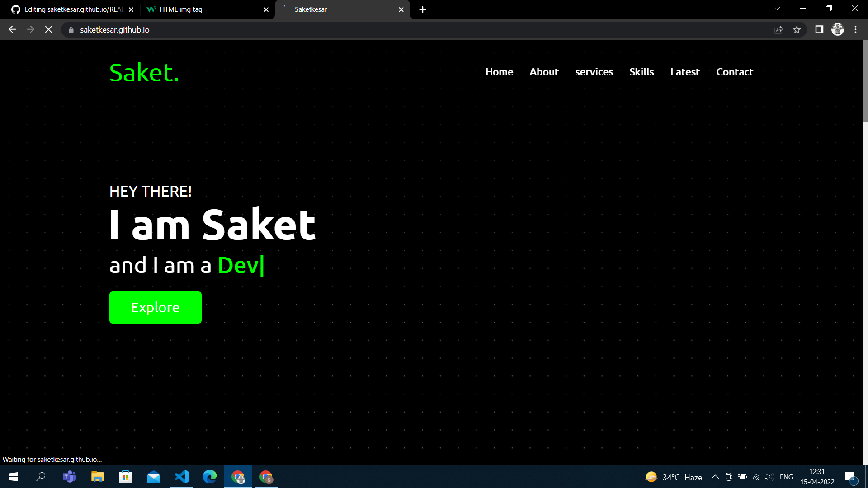Click the green Saket. logo
Viewport: 868px width, 488px height.
click(144, 72)
